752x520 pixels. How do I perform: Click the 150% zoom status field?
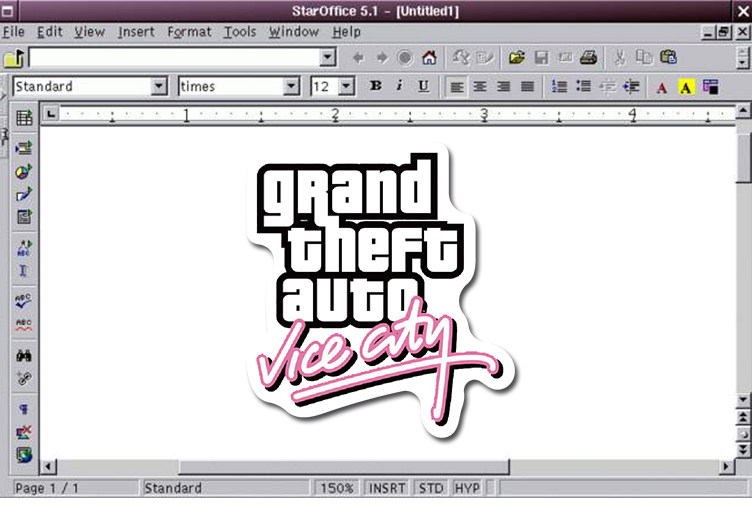tap(337, 488)
